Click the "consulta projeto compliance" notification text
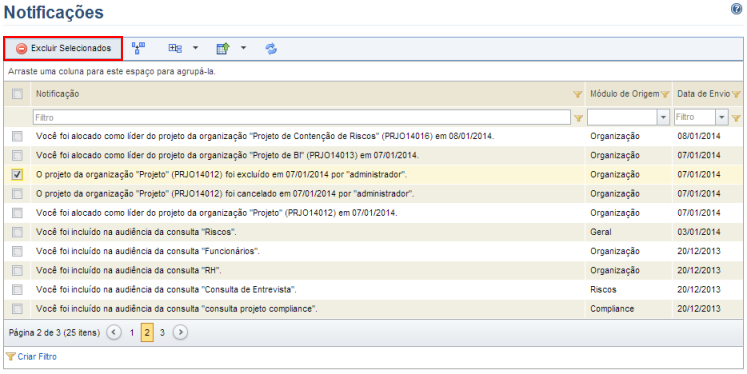Image resolution: width=747 pixels, height=374 pixels. pos(177,309)
